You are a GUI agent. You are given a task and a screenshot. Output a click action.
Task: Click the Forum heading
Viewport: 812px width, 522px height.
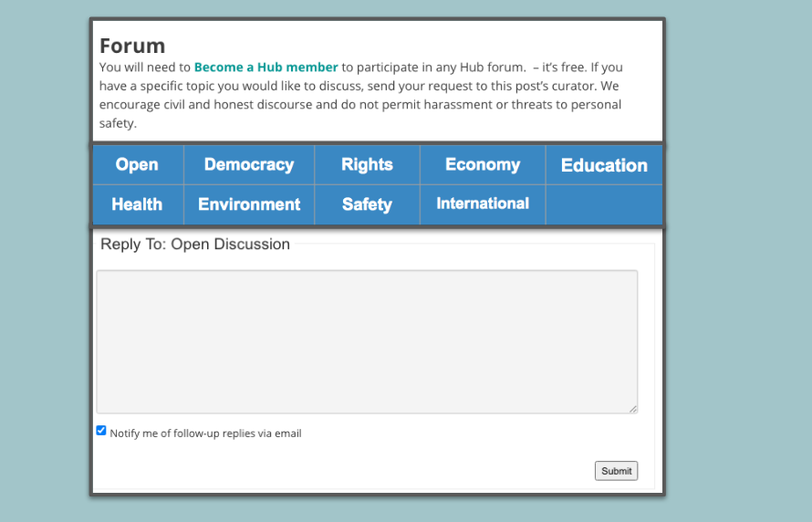[x=132, y=46]
